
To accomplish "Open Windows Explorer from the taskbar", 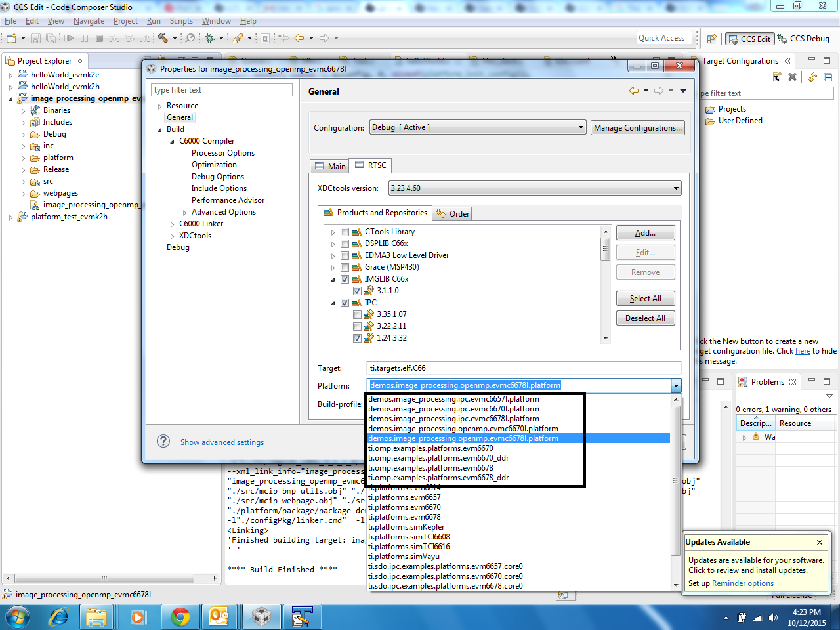I will 96,617.
